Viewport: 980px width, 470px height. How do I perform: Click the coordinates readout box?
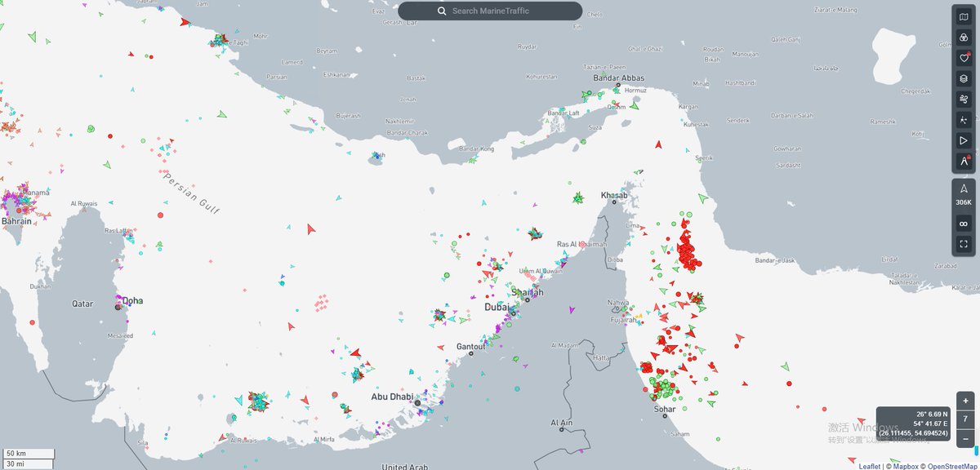point(913,423)
